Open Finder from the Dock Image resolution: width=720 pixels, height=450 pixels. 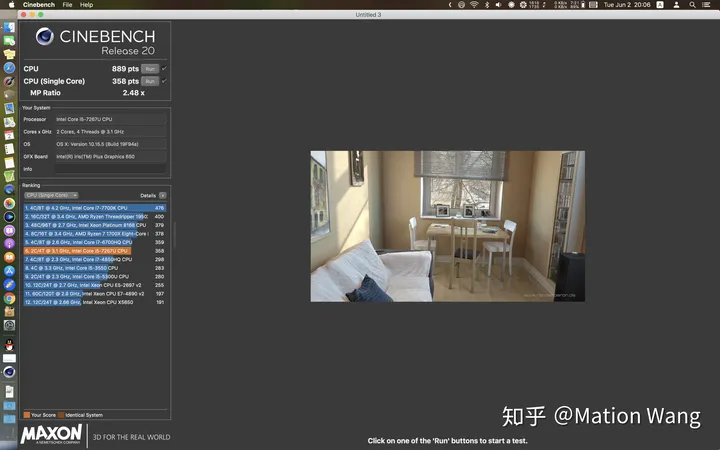[x=9, y=28]
